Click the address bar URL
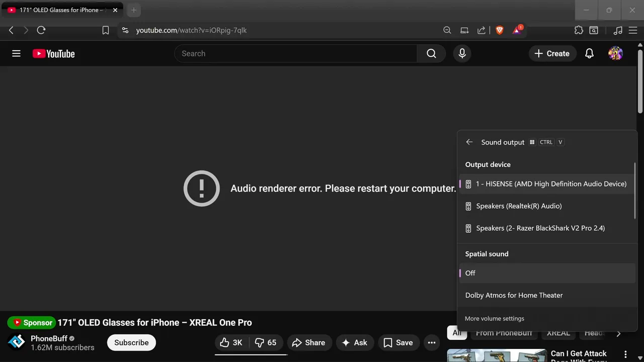The height and width of the screenshot is (362, 644). 191,30
